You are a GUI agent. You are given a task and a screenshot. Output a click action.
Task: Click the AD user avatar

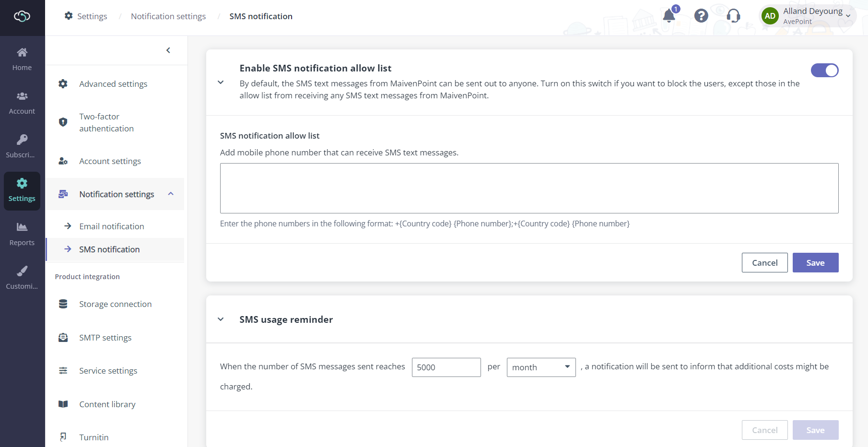point(770,16)
